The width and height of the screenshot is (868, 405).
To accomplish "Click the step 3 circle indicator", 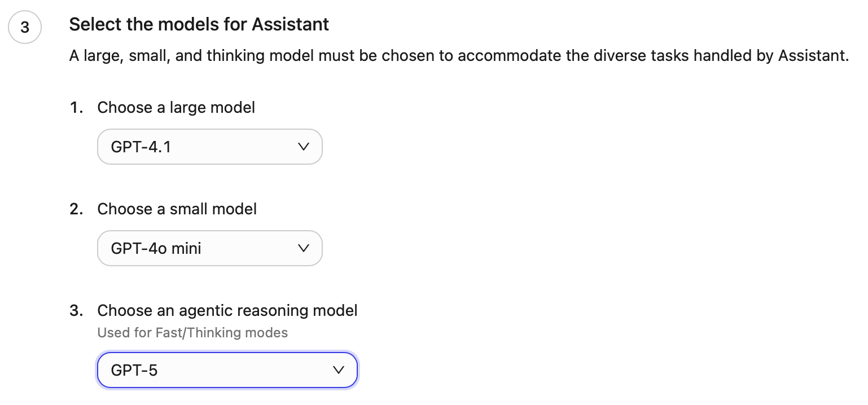I will [25, 28].
